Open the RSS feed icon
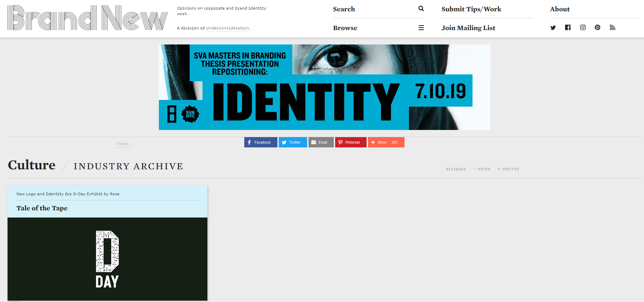The width and height of the screenshot is (644, 302). 612,28
